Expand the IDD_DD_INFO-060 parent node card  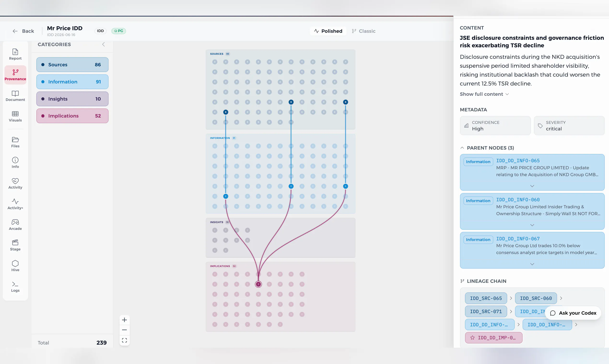(532, 225)
